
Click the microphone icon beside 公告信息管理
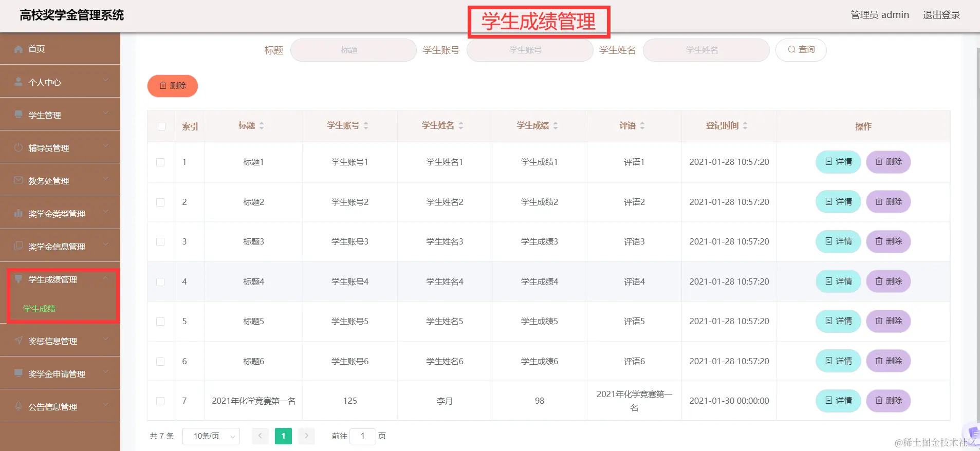tap(19, 406)
